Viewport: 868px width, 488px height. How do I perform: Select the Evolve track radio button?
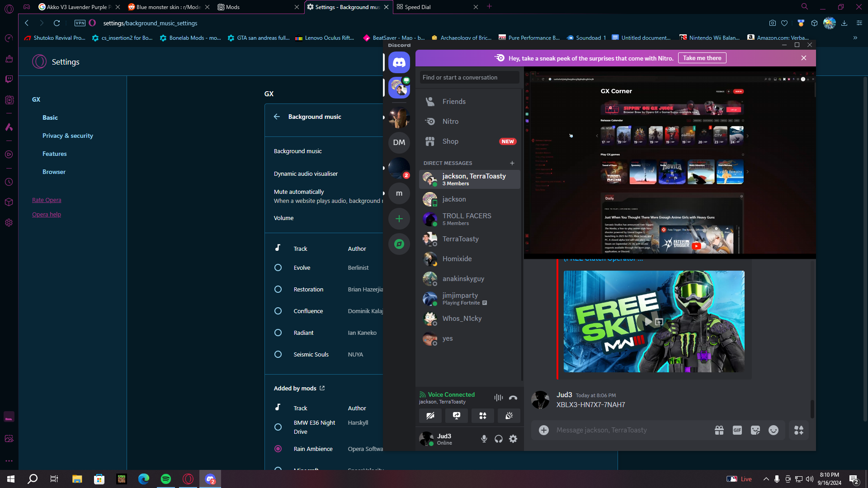point(278,267)
